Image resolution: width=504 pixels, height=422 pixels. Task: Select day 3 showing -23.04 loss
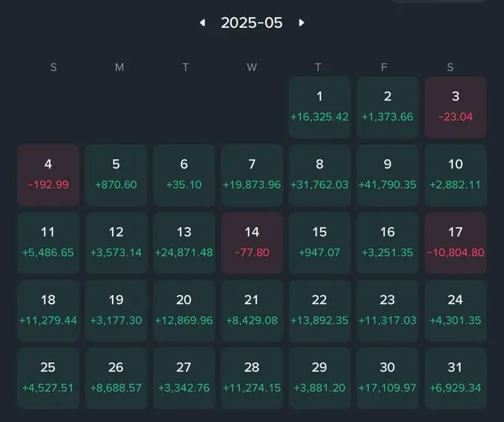click(x=456, y=107)
